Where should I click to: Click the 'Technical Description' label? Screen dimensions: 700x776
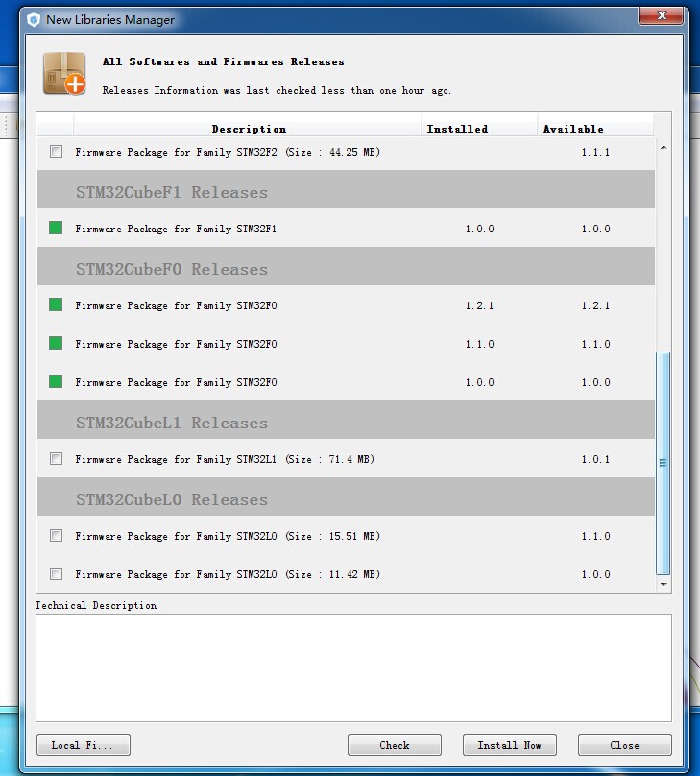point(96,605)
